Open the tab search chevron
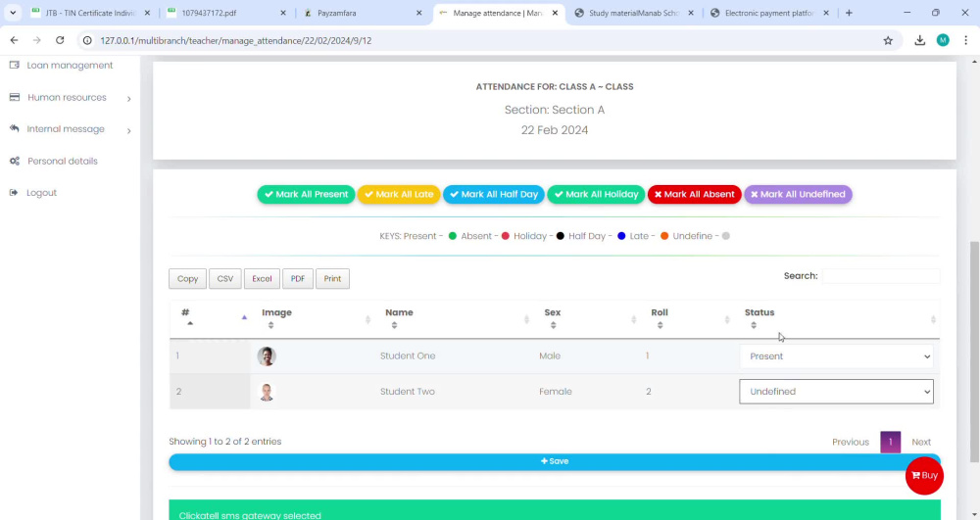This screenshot has width=980, height=520. [13, 13]
